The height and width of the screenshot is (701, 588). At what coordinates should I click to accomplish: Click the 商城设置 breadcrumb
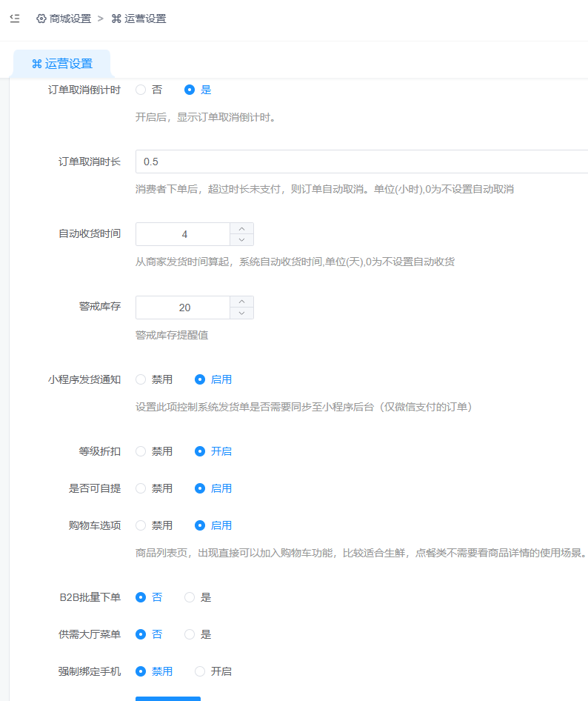[x=64, y=19]
